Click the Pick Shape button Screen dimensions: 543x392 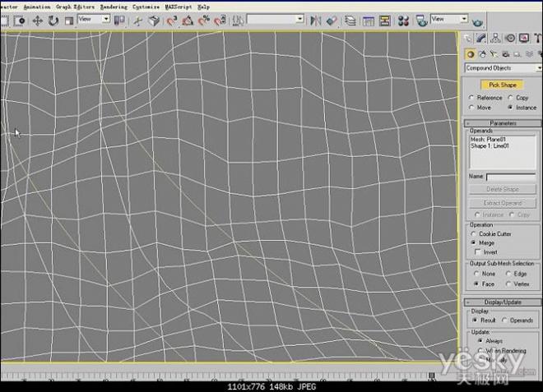[x=502, y=85]
